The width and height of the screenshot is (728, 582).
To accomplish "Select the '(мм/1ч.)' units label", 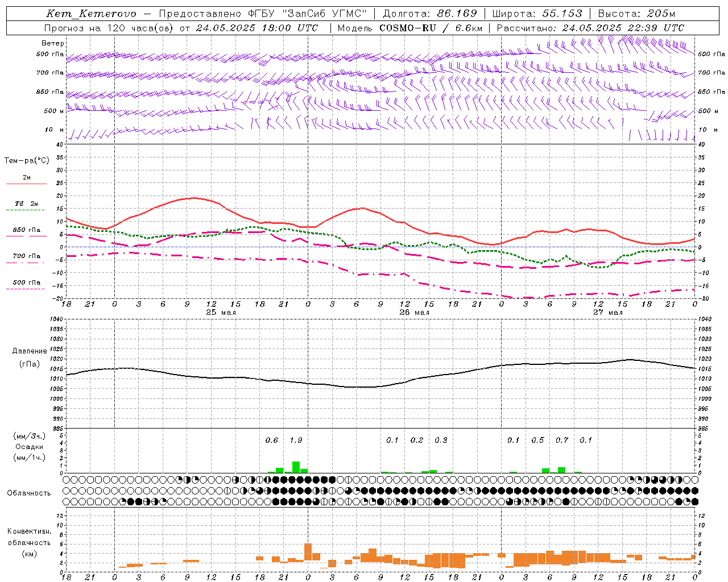I will tap(29, 458).
